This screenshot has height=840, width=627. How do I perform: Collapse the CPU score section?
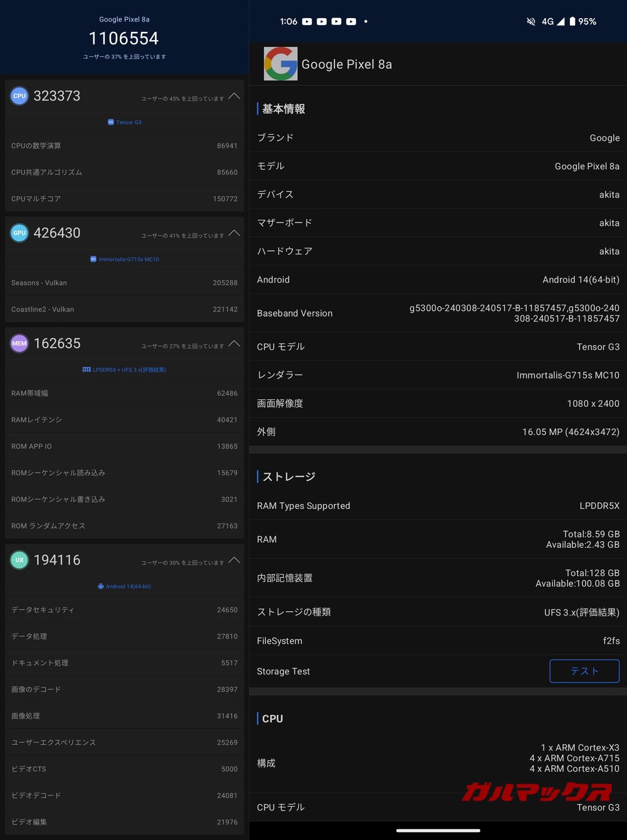(234, 96)
